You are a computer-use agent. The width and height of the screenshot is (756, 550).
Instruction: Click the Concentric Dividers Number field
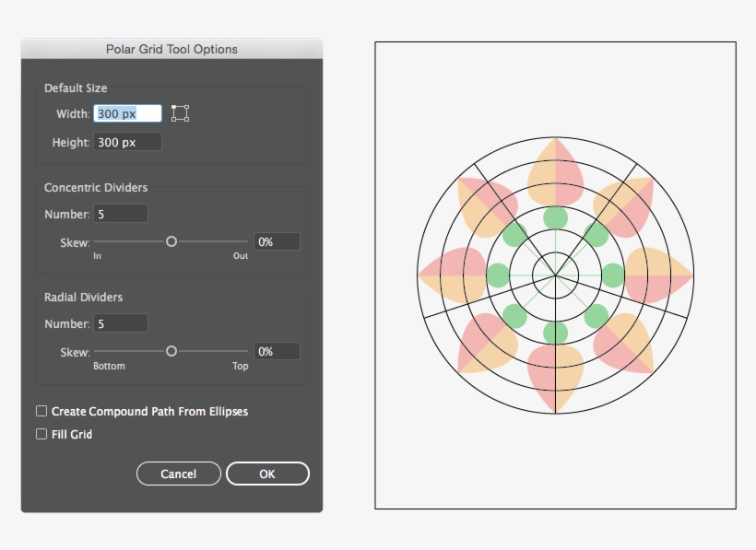(120, 213)
